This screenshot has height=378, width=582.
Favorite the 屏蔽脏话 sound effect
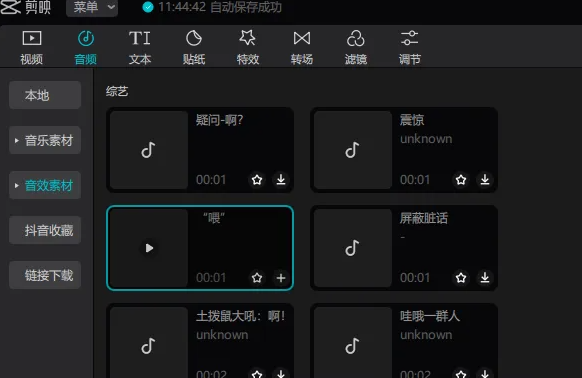click(461, 278)
